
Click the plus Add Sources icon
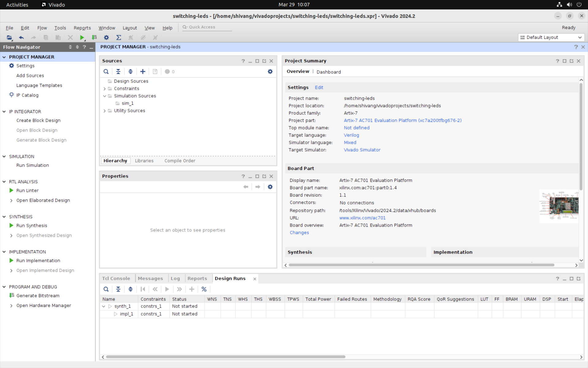143,71
